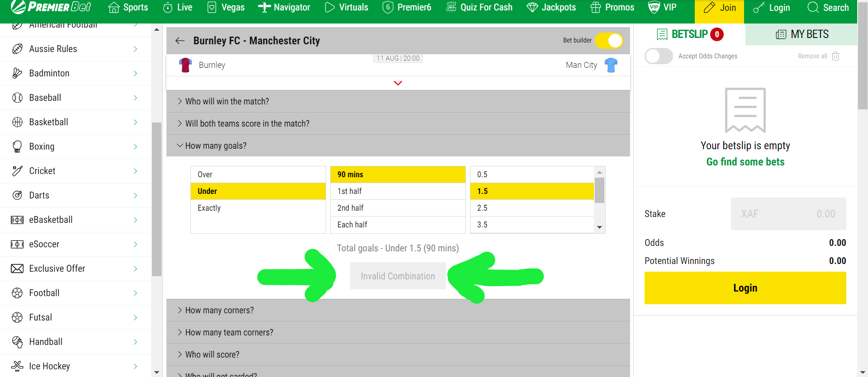Screen dimensions: 868x377
Task: Turn off the Bet builder switch
Action: pos(609,41)
